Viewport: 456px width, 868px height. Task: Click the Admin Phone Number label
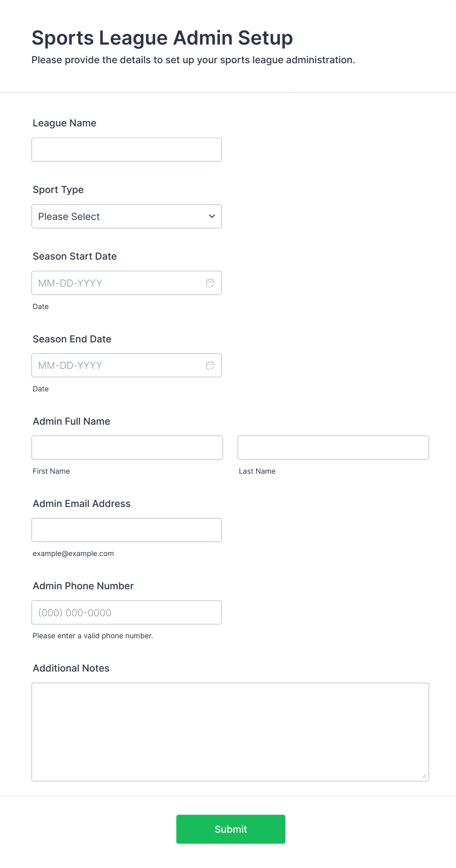point(83,586)
